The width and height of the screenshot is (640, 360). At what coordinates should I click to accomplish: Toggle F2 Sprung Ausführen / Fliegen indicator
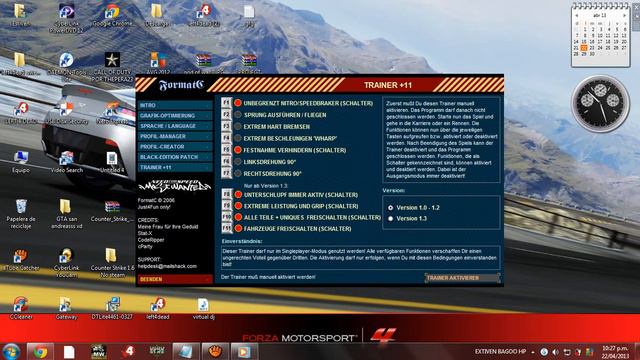pos(238,115)
